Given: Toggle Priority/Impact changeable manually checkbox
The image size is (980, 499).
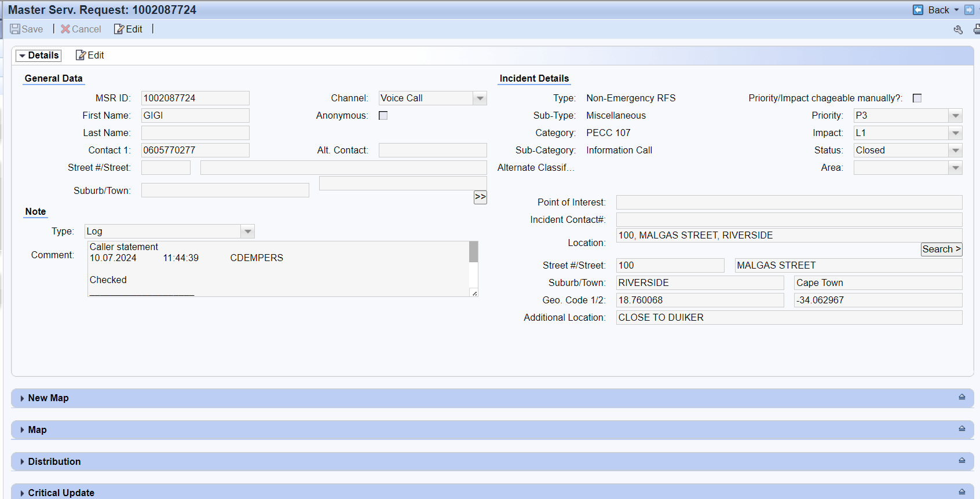Looking at the screenshot, I should (917, 98).
